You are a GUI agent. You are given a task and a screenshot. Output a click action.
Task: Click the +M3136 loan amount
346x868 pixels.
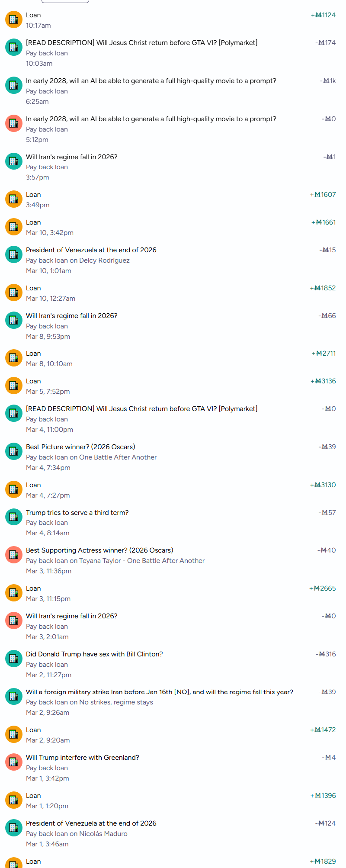323,381
